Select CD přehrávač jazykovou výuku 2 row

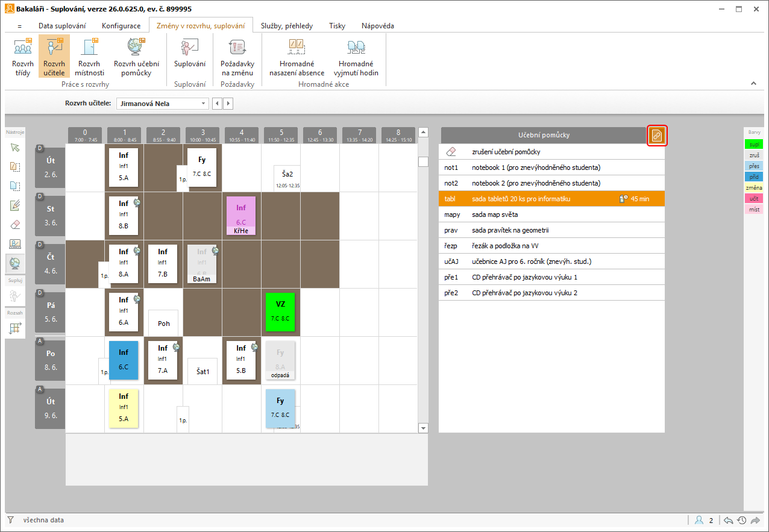[551, 293]
